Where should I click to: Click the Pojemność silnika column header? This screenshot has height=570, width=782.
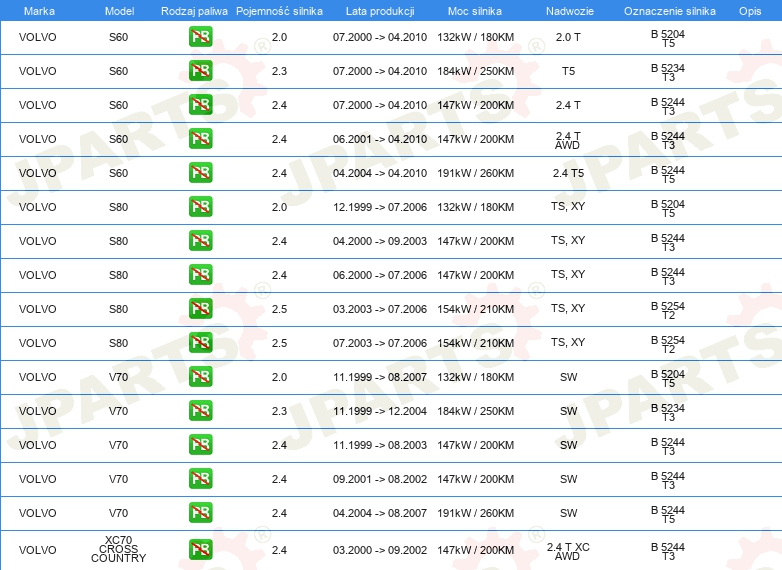coord(279,11)
